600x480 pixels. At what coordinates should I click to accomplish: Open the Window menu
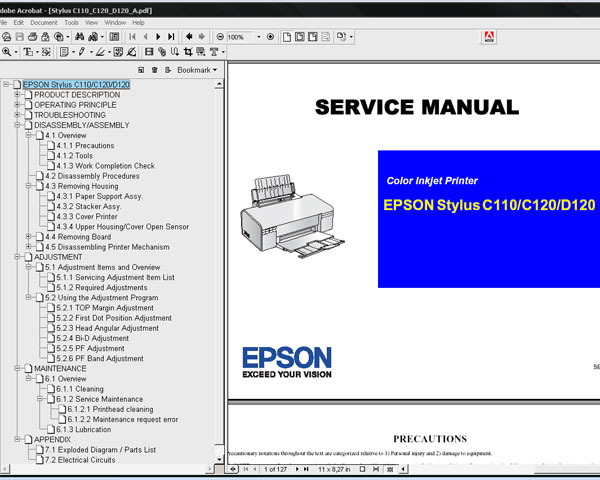115,23
